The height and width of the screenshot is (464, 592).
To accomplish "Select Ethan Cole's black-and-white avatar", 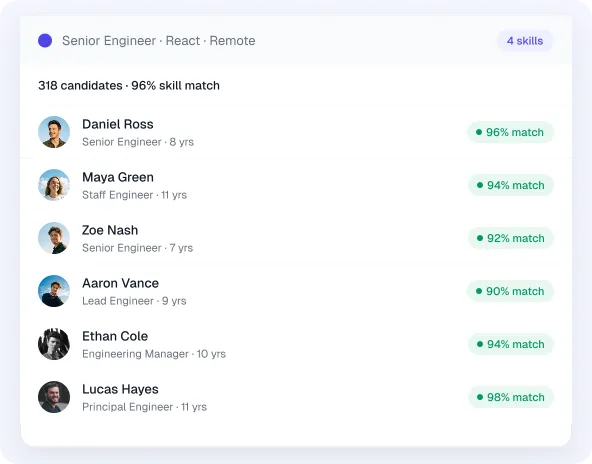I will click(54, 344).
